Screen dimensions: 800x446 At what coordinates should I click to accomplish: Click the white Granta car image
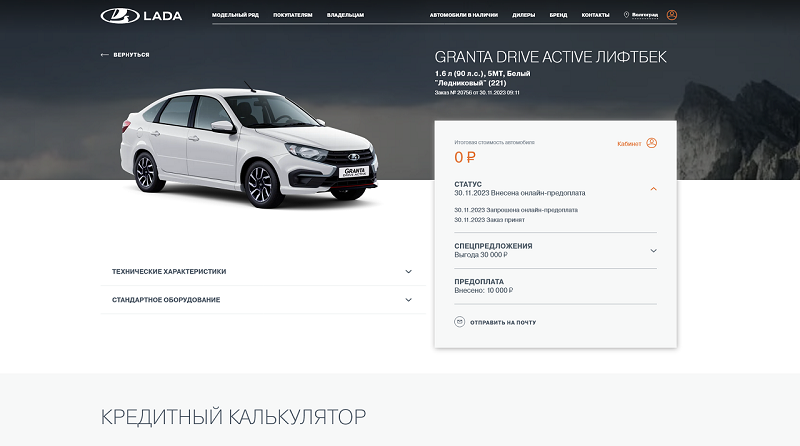[249, 145]
